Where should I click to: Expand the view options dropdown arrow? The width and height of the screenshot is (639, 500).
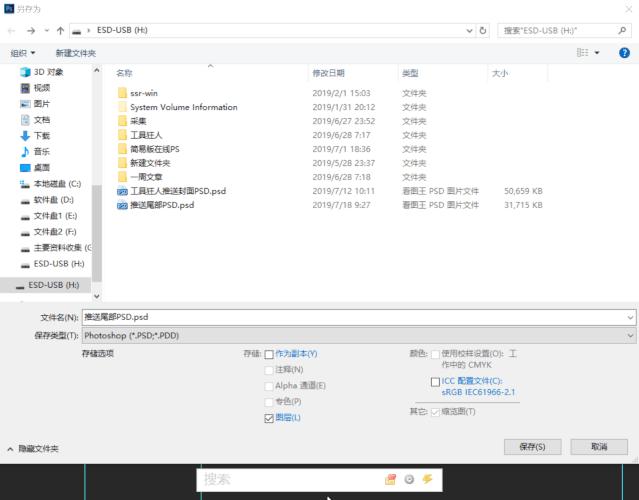click(597, 53)
